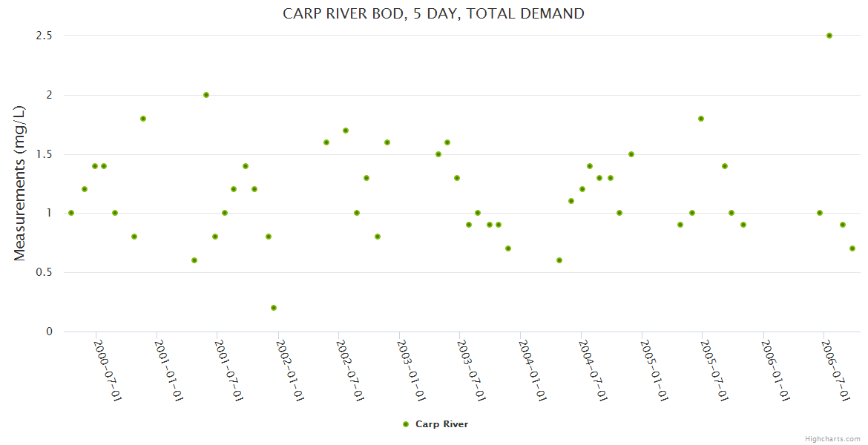Toggle the Carp River series legend label
The width and height of the screenshot is (868, 445).
coord(441,424)
